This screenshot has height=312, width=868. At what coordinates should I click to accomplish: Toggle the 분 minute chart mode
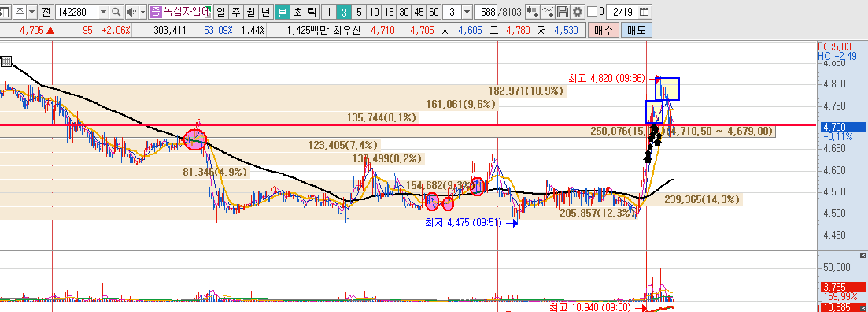(x=282, y=11)
